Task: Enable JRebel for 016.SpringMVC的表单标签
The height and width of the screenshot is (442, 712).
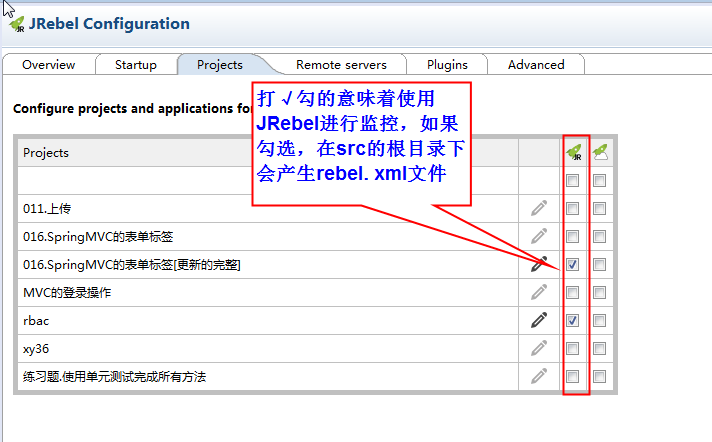Action: point(573,236)
